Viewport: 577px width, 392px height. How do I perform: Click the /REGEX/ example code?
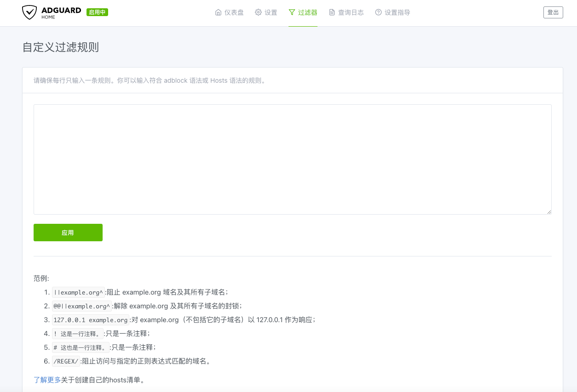[x=66, y=361]
